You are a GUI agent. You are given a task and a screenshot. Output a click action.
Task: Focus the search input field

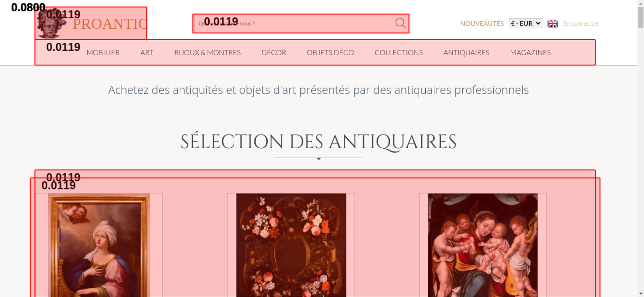pyautogui.click(x=295, y=23)
